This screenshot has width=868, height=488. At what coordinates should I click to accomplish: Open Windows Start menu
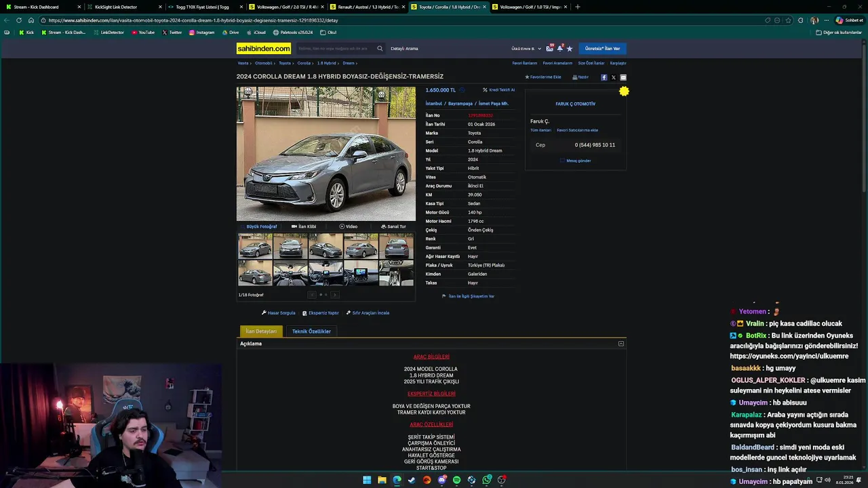[x=367, y=480]
